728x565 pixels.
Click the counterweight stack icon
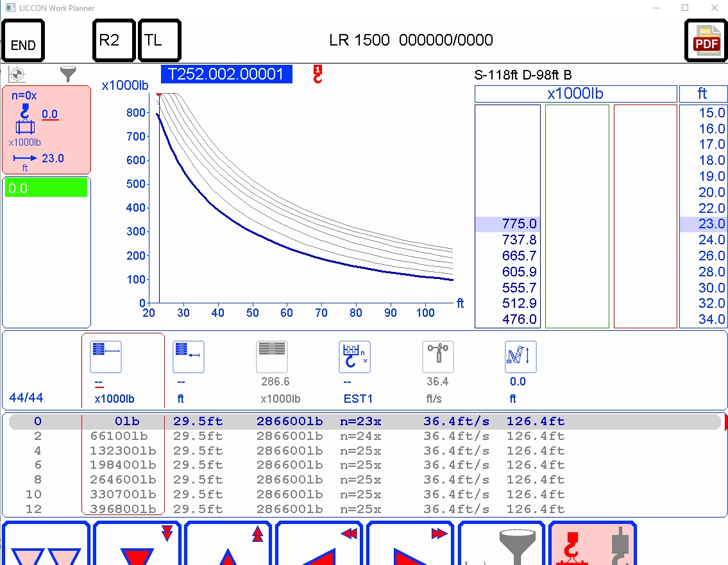(272, 357)
